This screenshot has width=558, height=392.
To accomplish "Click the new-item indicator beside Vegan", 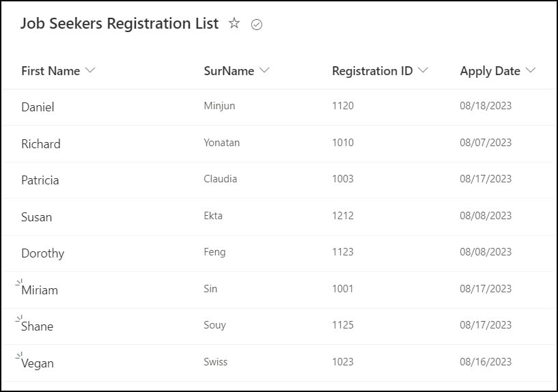I will pos(19,355).
